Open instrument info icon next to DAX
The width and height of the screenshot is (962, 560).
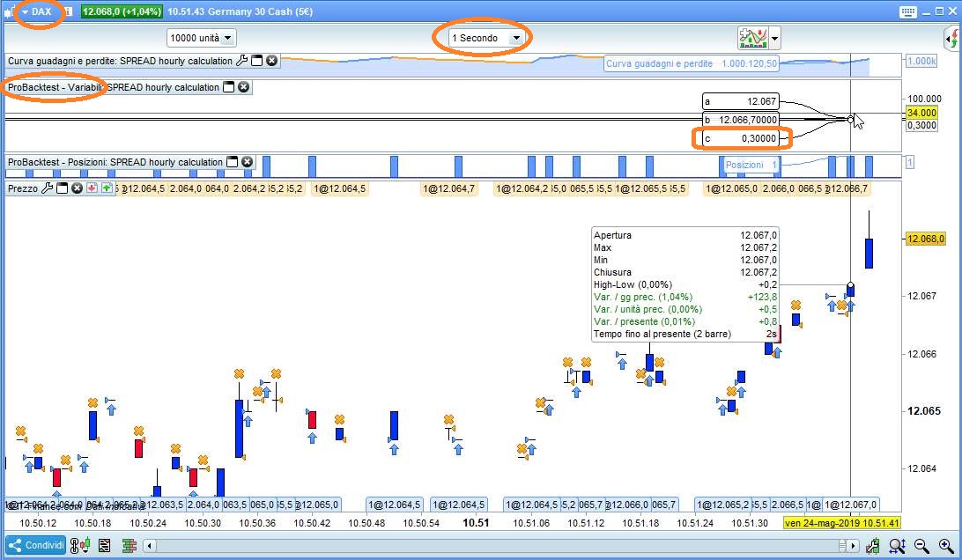(68, 11)
